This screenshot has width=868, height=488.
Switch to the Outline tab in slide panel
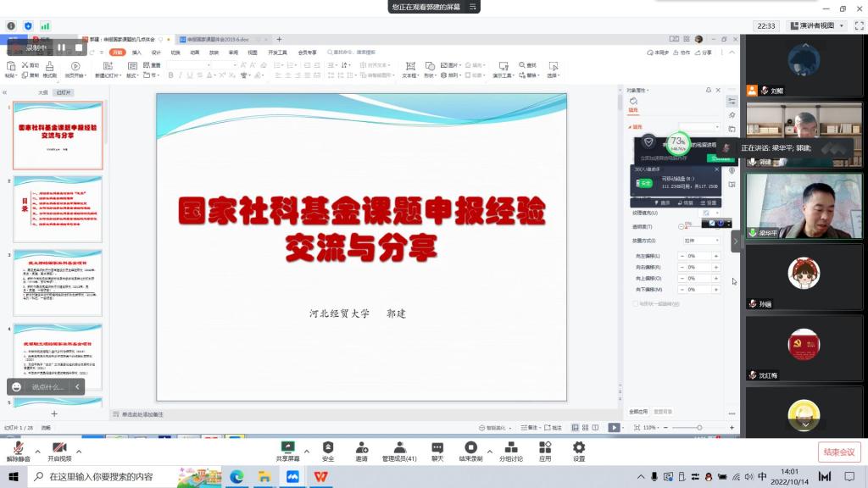pyautogui.click(x=42, y=92)
